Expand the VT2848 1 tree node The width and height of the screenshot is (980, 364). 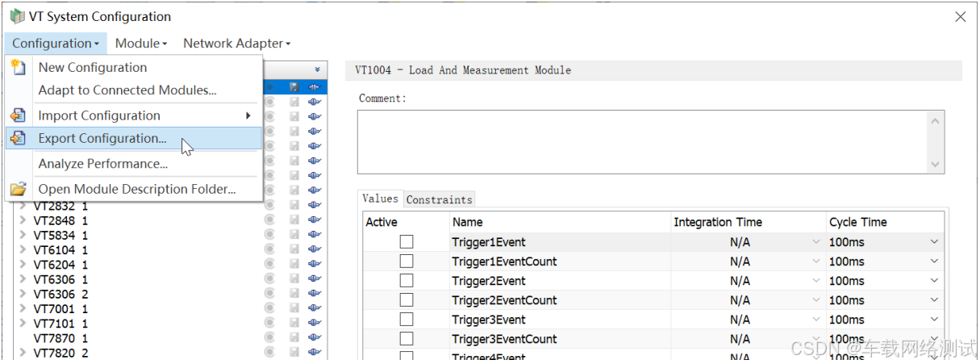click(23, 220)
